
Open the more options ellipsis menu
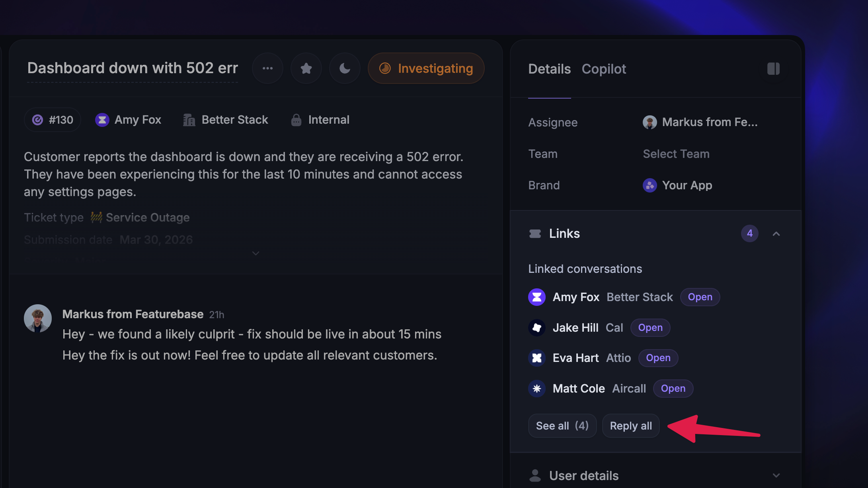pyautogui.click(x=267, y=68)
